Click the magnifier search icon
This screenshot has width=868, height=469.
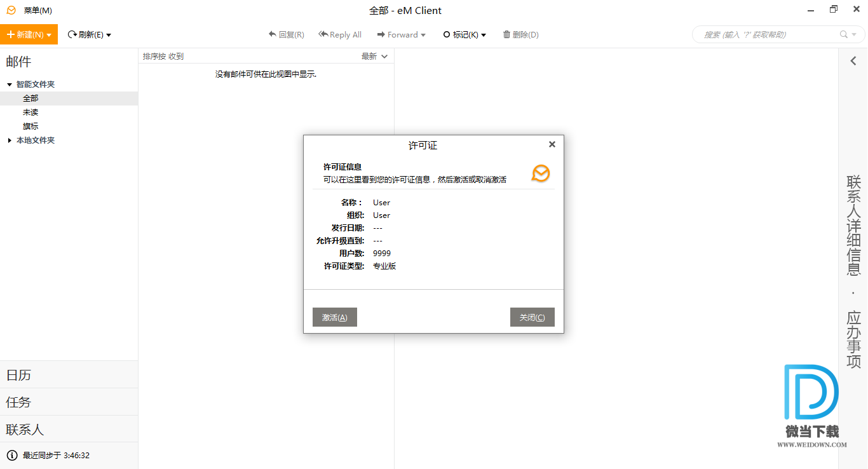[x=844, y=34]
